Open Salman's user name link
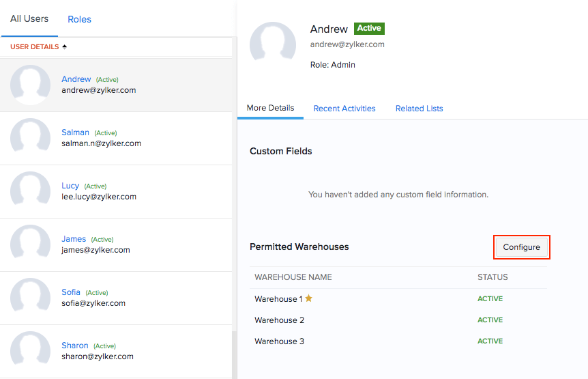This screenshot has width=588, height=379. [75, 132]
